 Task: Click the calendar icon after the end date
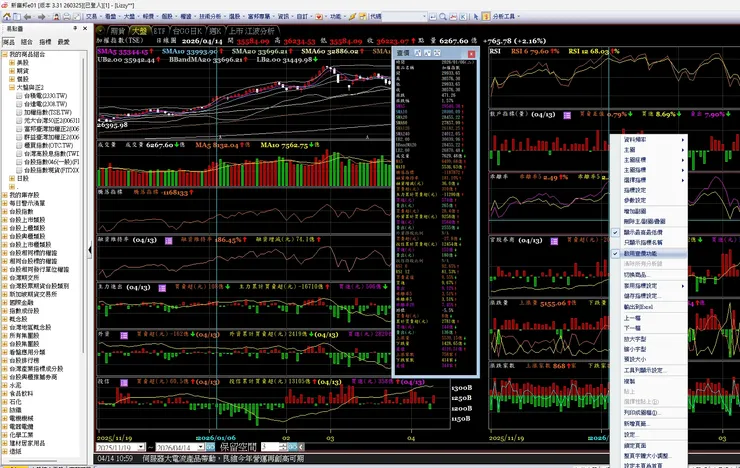(210, 447)
